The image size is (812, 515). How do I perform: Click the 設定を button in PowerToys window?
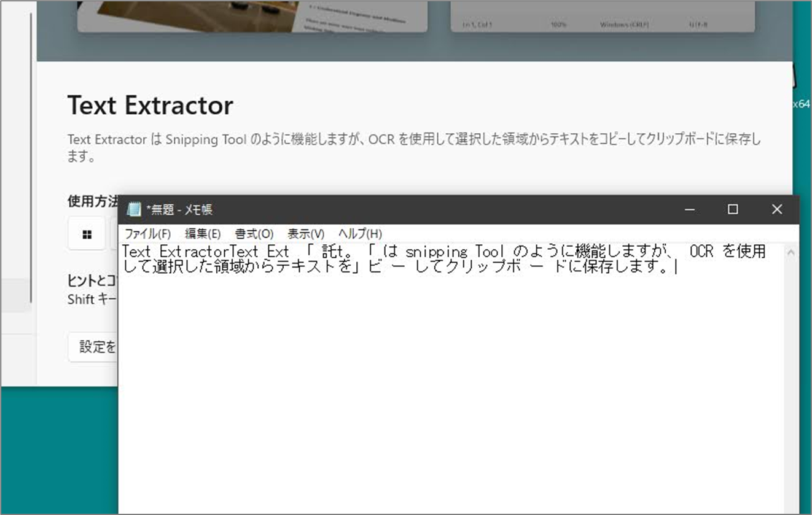pos(93,347)
